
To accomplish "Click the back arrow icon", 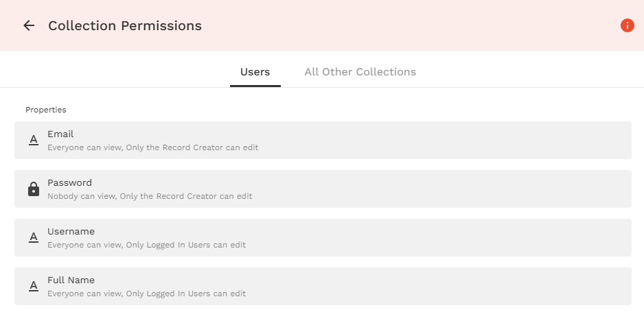I will 29,26.
